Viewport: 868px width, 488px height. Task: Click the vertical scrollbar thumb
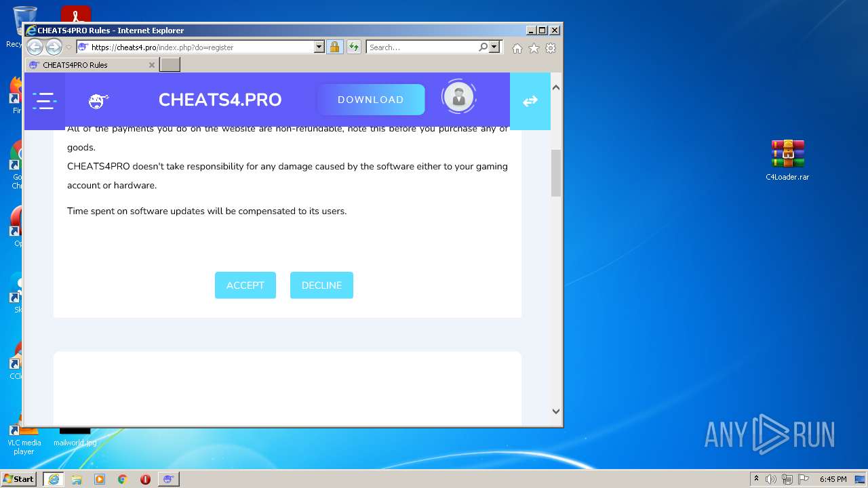(556, 173)
